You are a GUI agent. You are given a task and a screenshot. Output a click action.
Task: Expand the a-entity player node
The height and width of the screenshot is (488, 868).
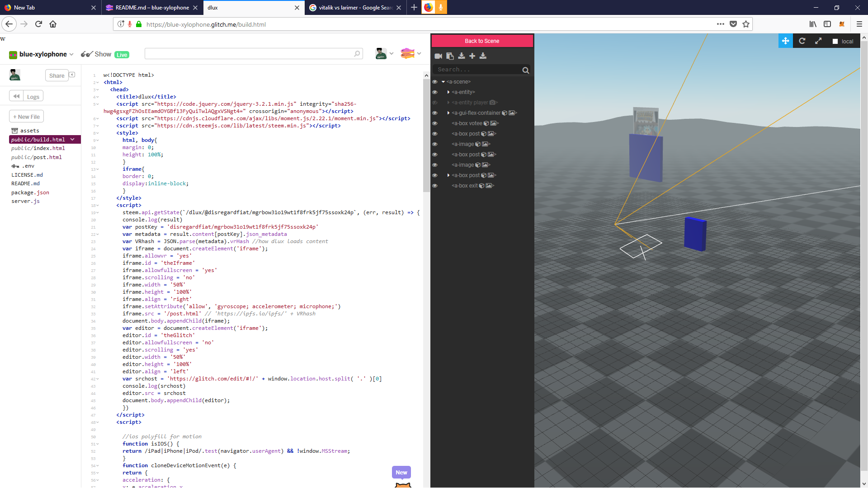point(448,103)
